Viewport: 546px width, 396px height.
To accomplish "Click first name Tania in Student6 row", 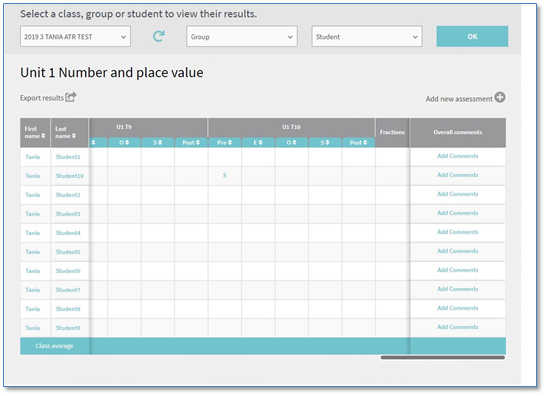I will click(x=32, y=271).
